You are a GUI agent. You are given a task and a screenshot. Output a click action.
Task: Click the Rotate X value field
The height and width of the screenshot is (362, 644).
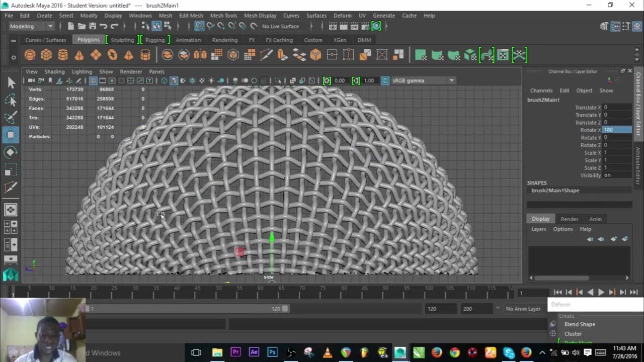point(617,130)
